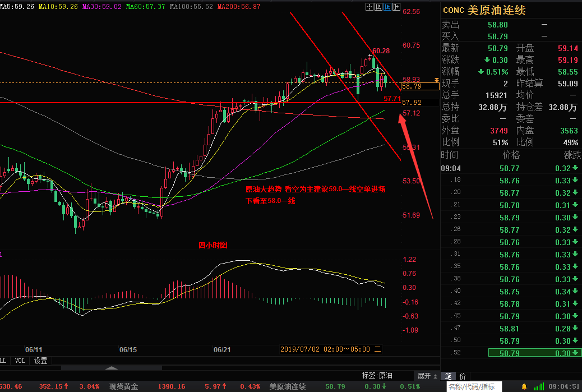
Task: Click the chart axis rewind icon
Action: click(378, 7)
